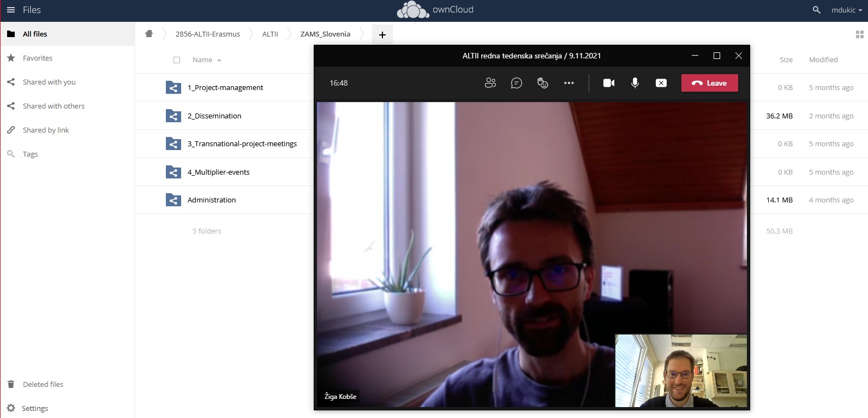The width and height of the screenshot is (868, 418).
Task: Leave the meeting
Action: click(709, 83)
